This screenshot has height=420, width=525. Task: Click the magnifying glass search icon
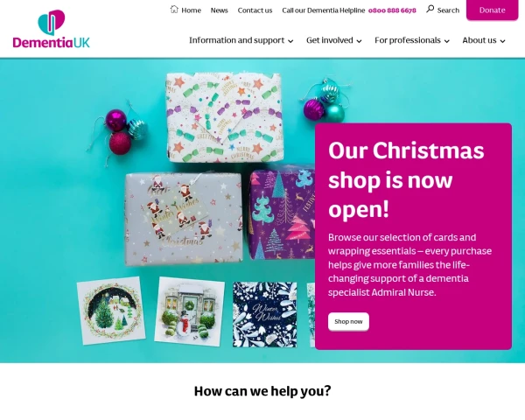click(x=430, y=9)
